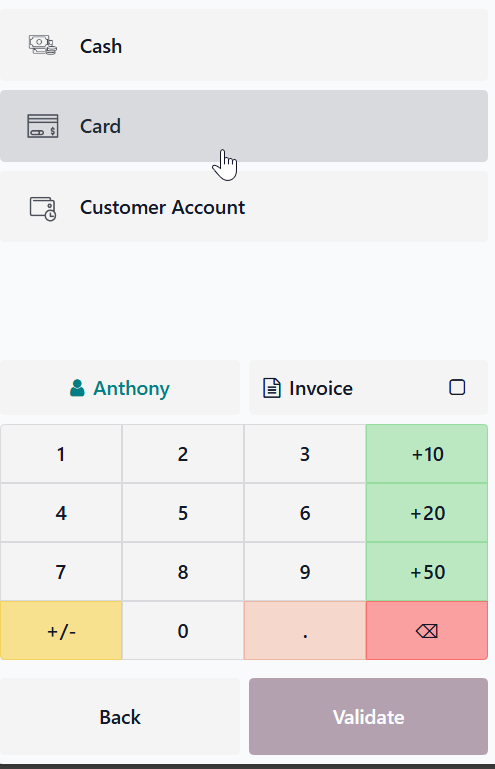The width and height of the screenshot is (495, 769).
Task: Go Back to the order
Action: [120, 717]
